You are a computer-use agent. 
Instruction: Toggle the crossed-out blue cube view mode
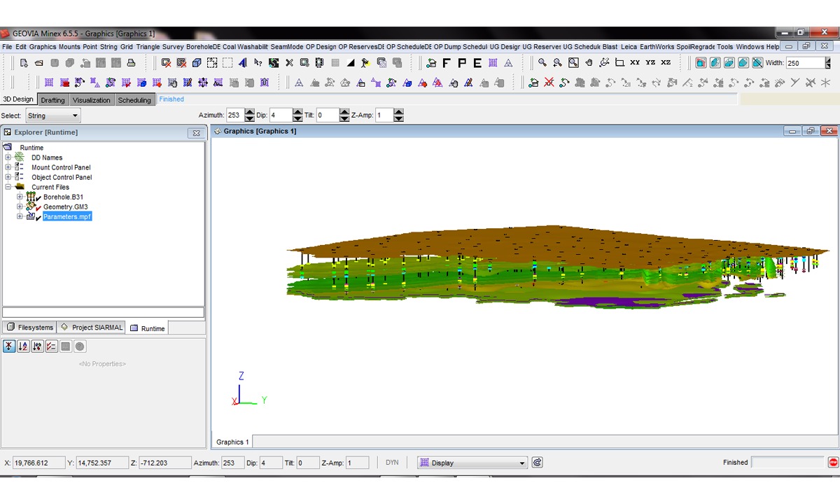click(x=757, y=63)
